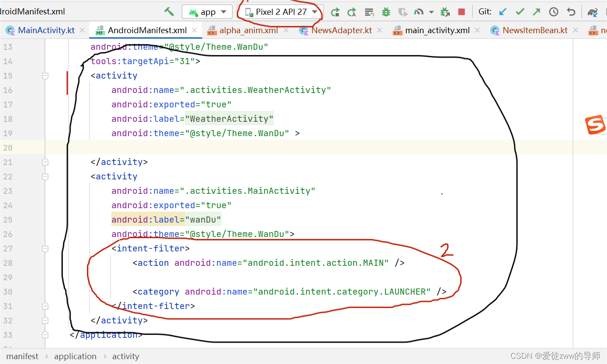This screenshot has height=364, width=607.
Task: Click Apply Changes and Restart Activity icon
Action: pyautogui.click(x=335, y=12)
